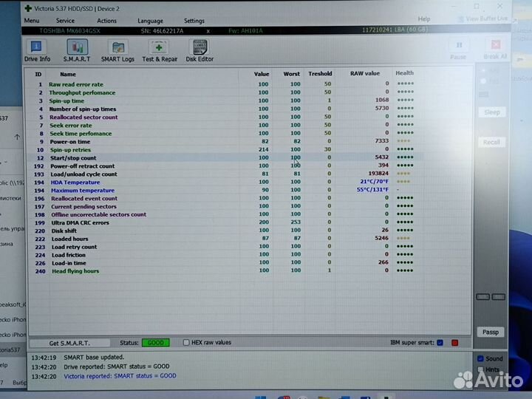Click the Get S.M.A.R.T. button
Viewport: 532px width, 399px height.
click(69, 343)
